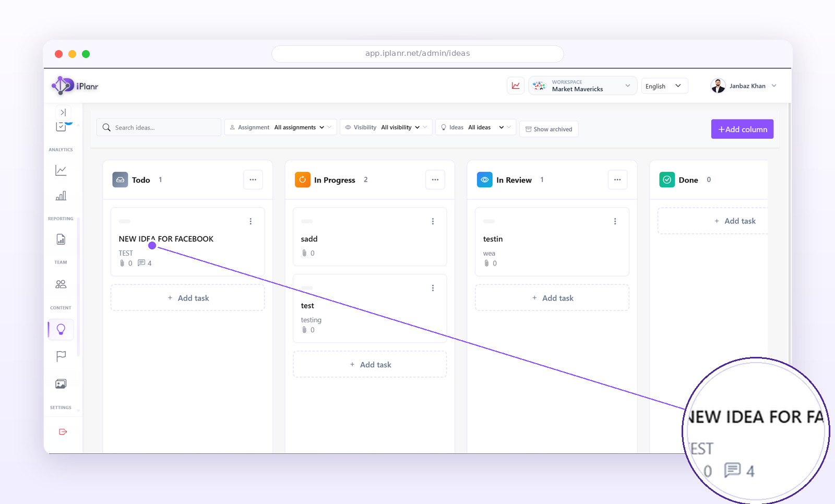The width and height of the screenshot is (835, 504).
Task: Open the Visibility filter dropdown
Action: click(386, 127)
